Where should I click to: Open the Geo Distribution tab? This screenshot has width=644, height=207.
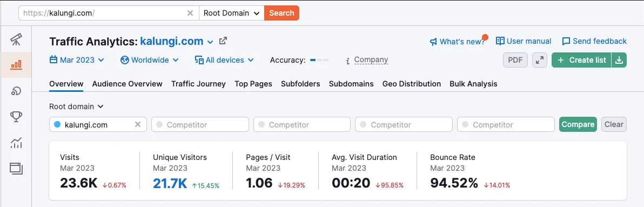[x=412, y=84]
